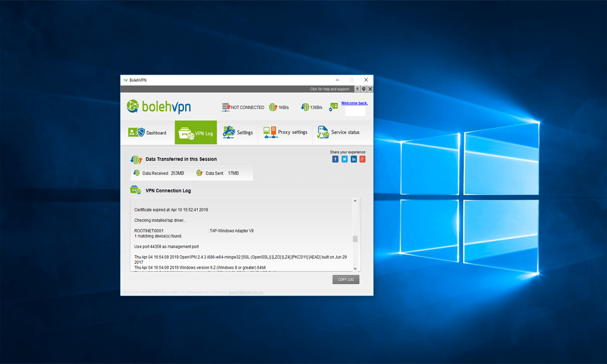607x364 pixels.
Task: Switch to Proxy settings tab
Action: (285, 133)
